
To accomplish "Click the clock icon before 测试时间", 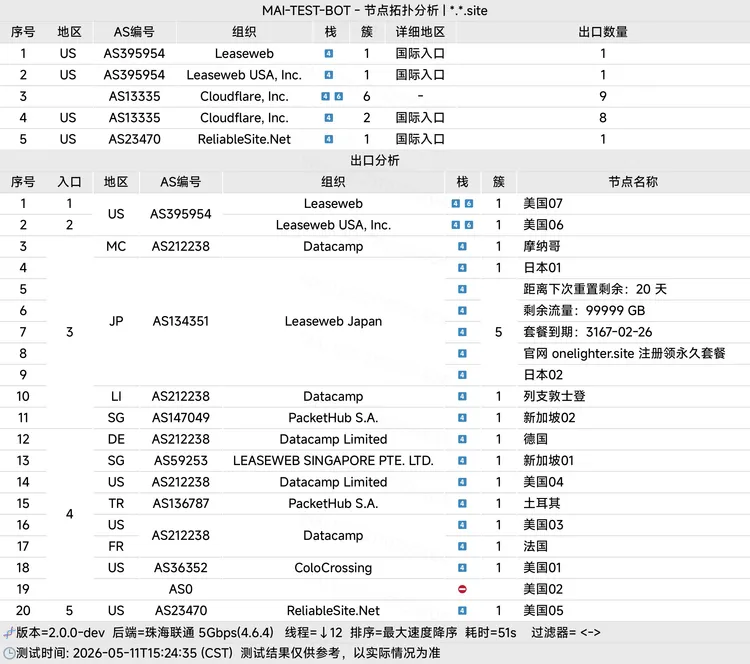I will click(9, 653).
